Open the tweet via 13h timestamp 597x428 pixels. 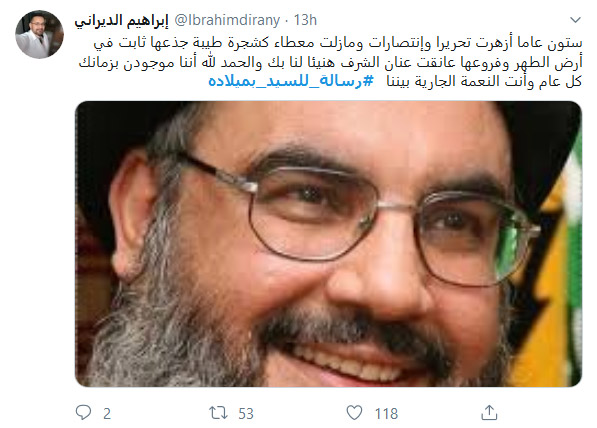pyautogui.click(x=305, y=20)
